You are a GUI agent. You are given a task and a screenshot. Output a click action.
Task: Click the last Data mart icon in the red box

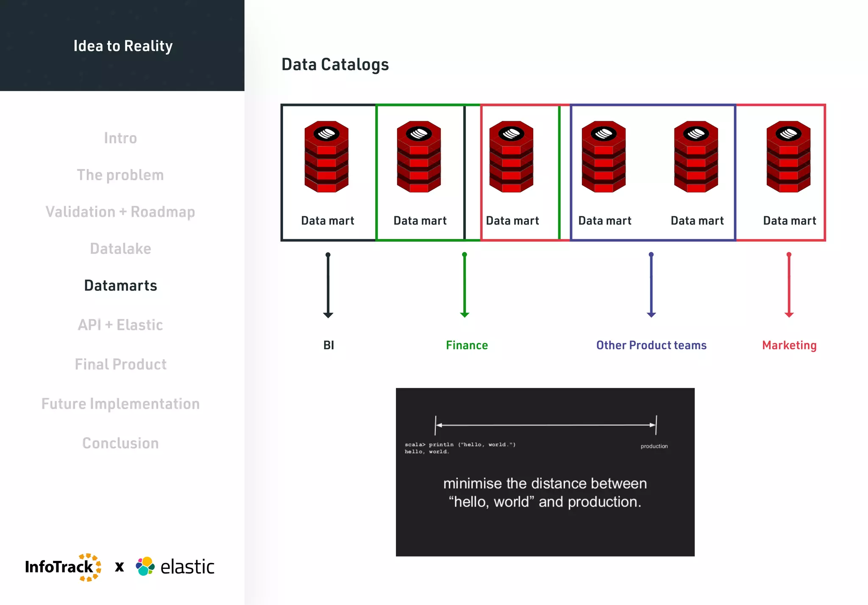(x=788, y=156)
